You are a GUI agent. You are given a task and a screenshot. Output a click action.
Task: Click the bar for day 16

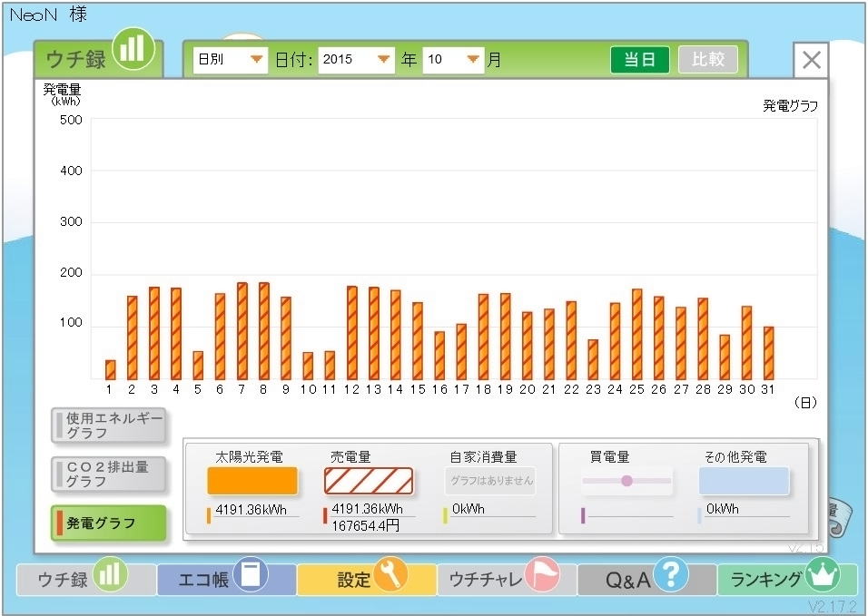(439, 356)
